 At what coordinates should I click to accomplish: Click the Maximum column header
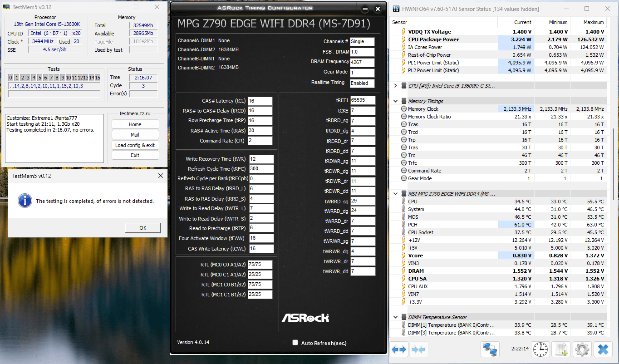click(588, 22)
